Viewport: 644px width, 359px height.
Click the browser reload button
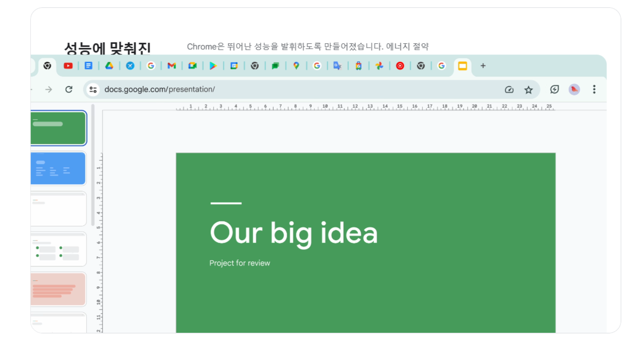tap(69, 89)
